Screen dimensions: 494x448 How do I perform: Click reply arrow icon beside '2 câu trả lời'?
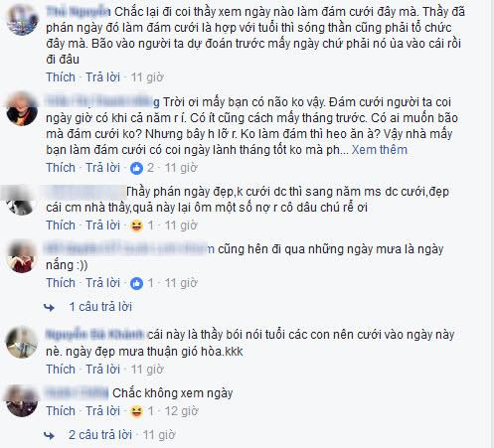pos(49,435)
